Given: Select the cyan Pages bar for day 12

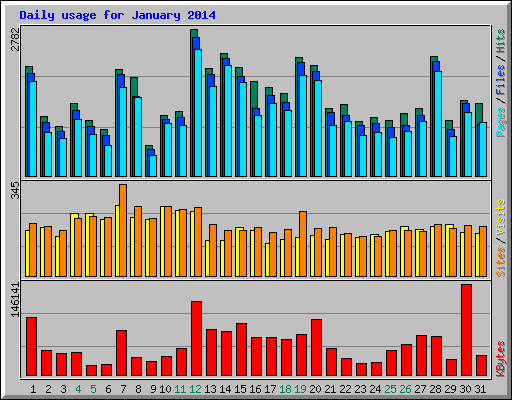Looking at the screenshot, I should tap(198, 113).
